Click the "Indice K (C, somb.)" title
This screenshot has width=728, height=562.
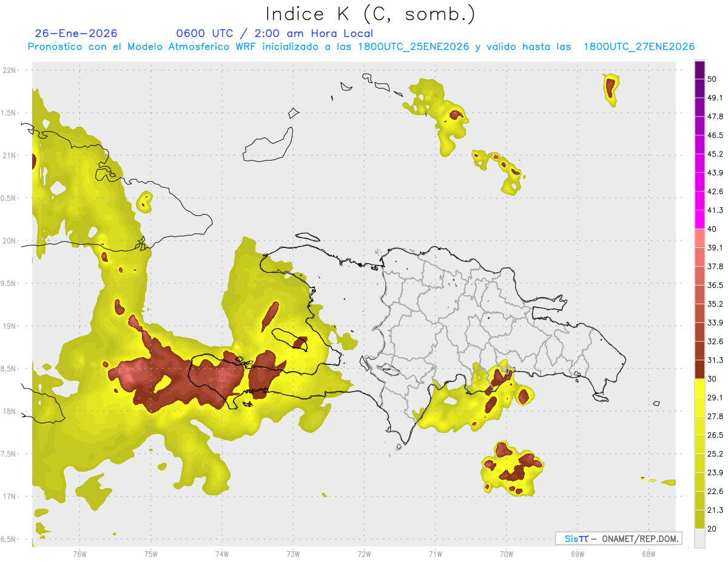click(x=371, y=14)
